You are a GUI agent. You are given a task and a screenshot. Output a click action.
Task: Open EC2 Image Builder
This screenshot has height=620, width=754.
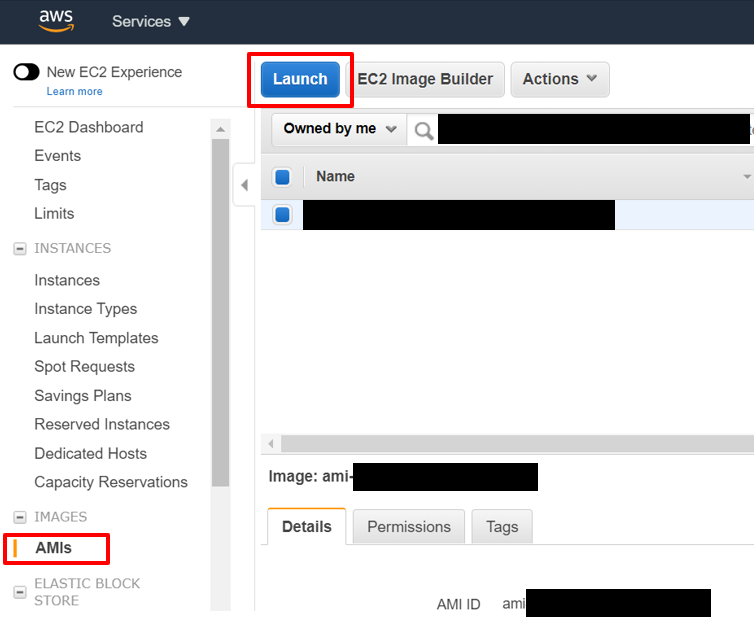pyautogui.click(x=425, y=79)
